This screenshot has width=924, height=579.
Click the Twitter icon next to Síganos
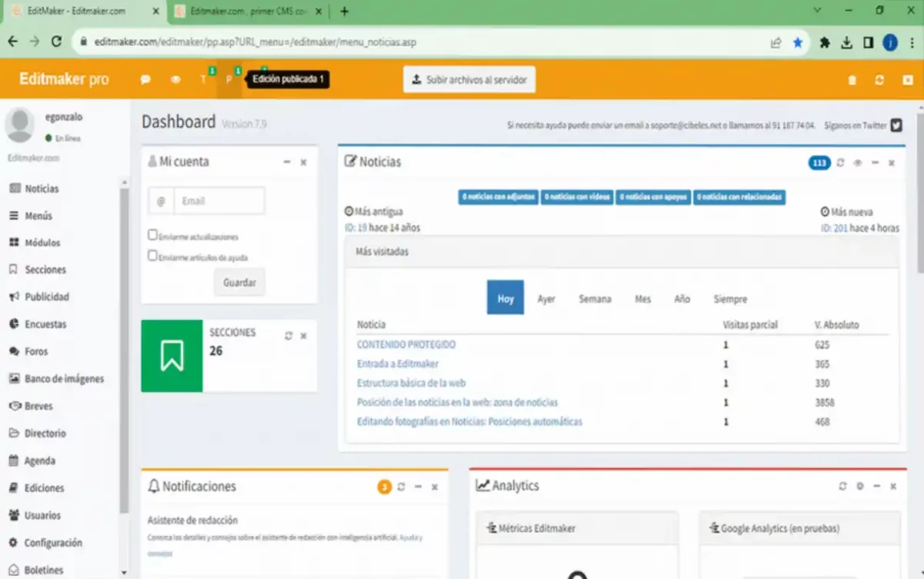click(x=896, y=125)
